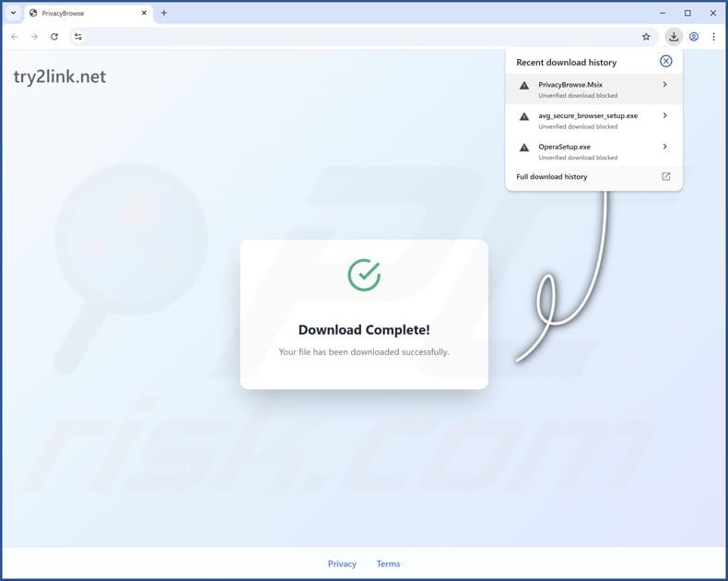This screenshot has height=581, width=728.
Task: Close the PrivacyBrowse tab
Action: 144,13
